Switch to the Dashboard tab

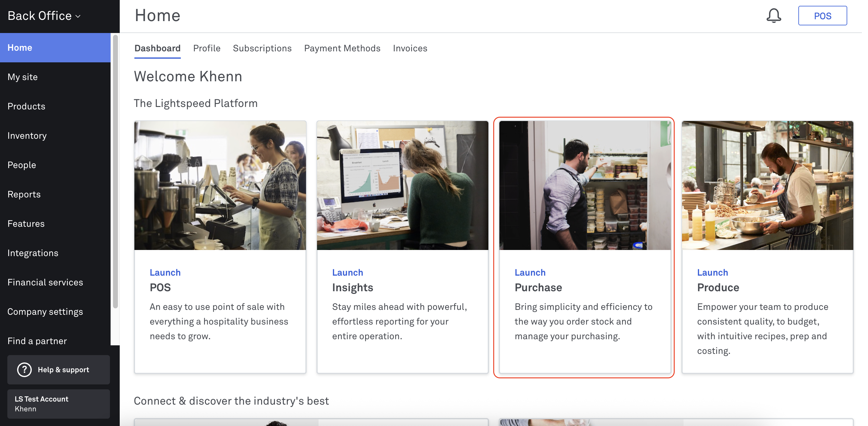[x=157, y=48]
